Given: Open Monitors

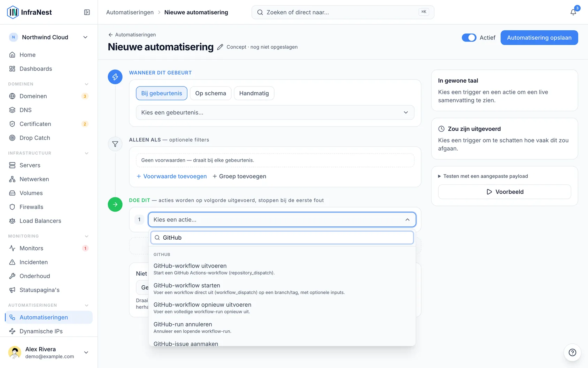Looking at the screenshot, I should tap(49, 248).
